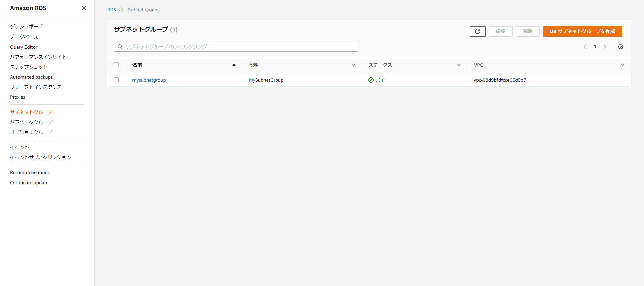644x286 pixels.
Task: Click vpc-08d9bfdfcce06d5d7 cell
Action: coord(500,80)
